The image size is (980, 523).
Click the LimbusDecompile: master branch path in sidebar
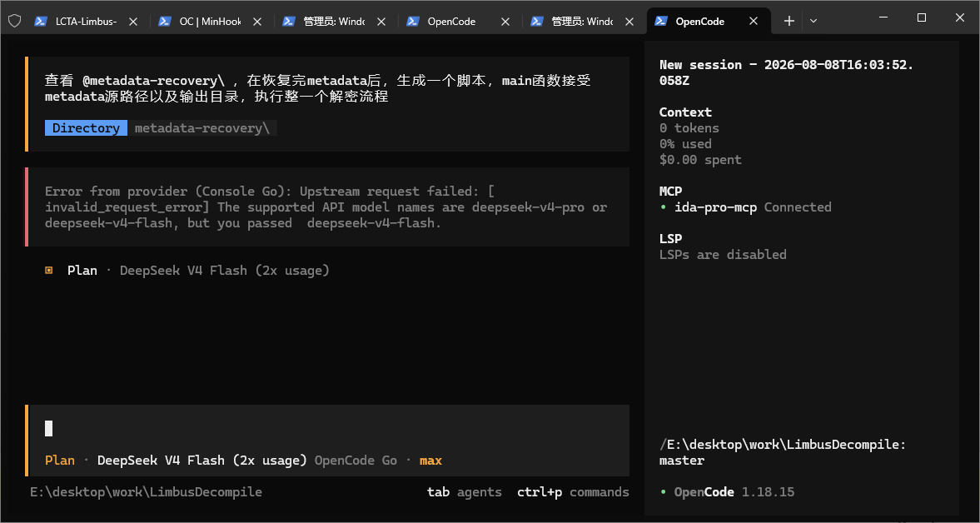783,452
